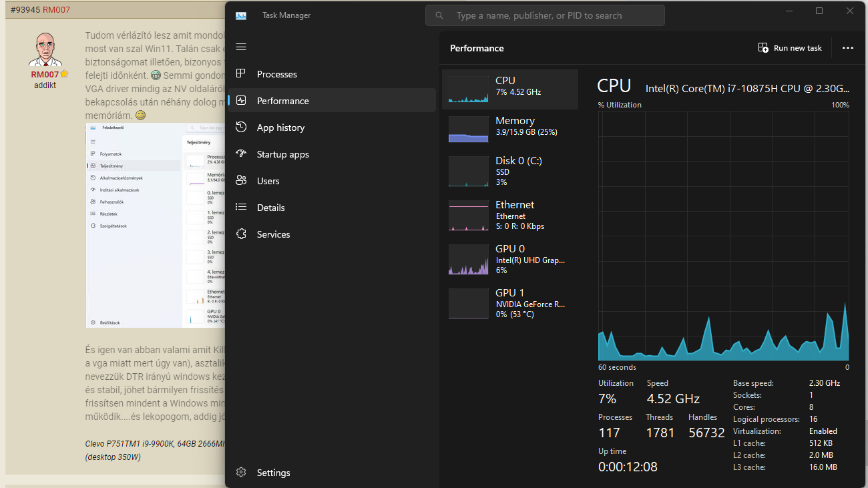868x488 pixels.
Task: Select CPU performance entry
Action: tap(510, 89)
